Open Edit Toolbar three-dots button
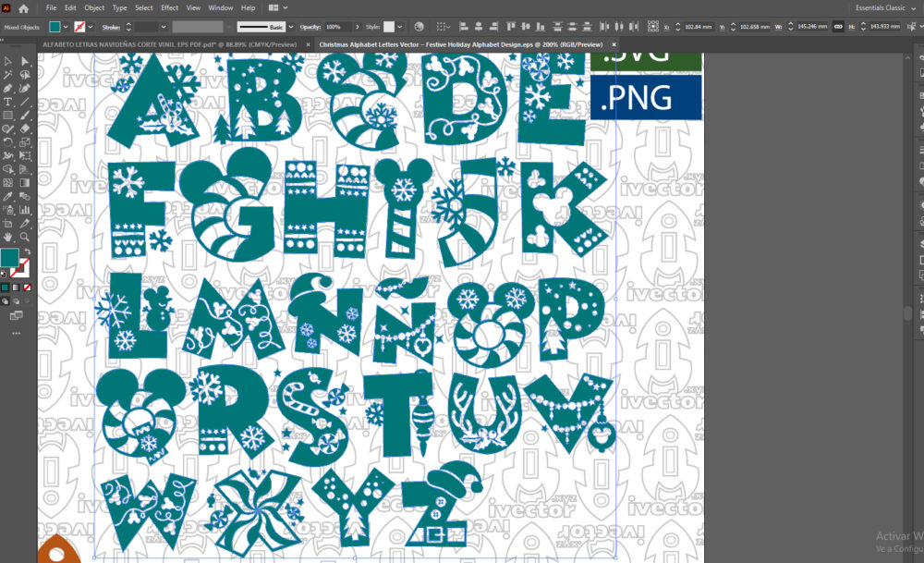 (x=16, y=333)
